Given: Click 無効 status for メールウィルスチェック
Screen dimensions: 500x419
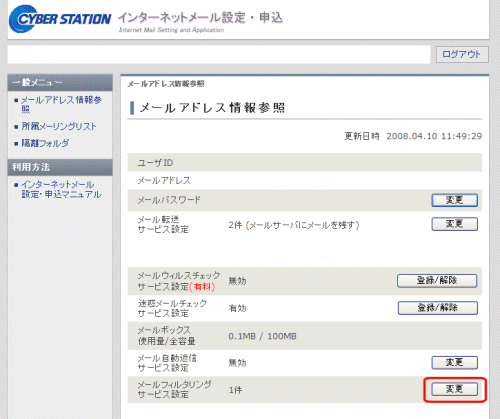Looking at the screenshot, I should tap(237, 281).
